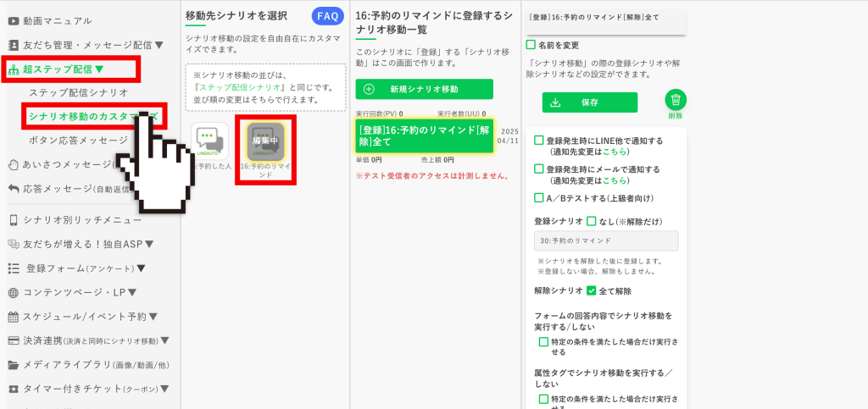Viewport: 868px width, 409px height.
Task: Expand 決済連携 menu
Action: (88, 340)
